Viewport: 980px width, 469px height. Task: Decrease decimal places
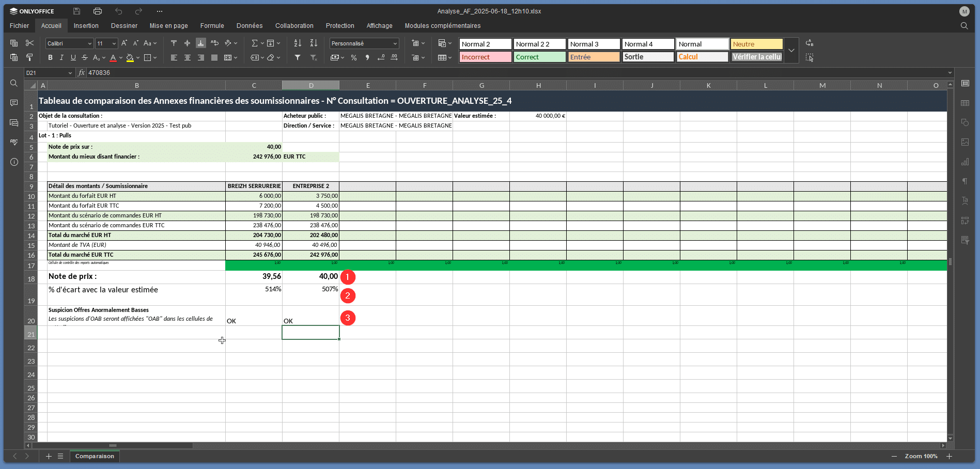pos(381,58)
